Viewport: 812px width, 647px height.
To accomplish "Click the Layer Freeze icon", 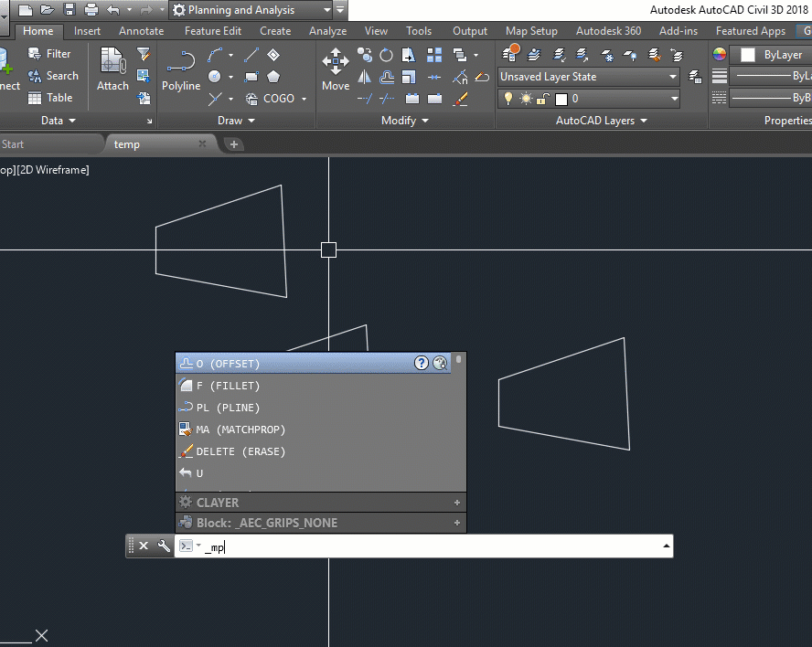I will coord(607,55).
